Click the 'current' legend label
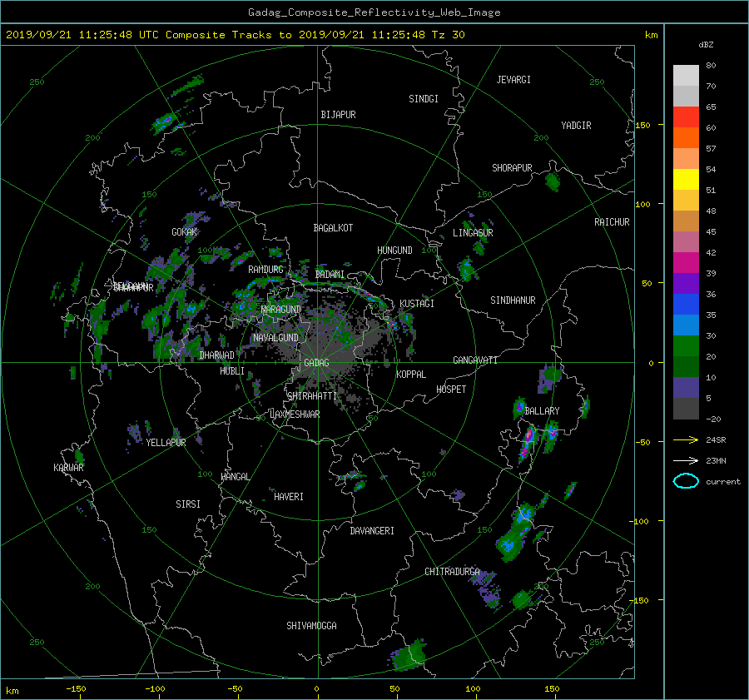This screenshot has height=700, width=749. (723, 482)
